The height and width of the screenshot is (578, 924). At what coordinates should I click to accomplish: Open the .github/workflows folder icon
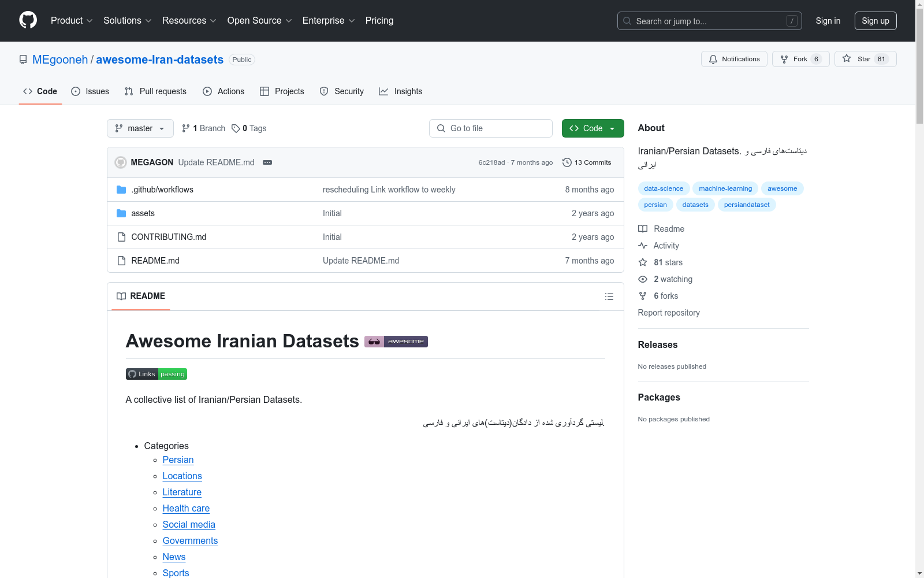(x=121, y=190)
